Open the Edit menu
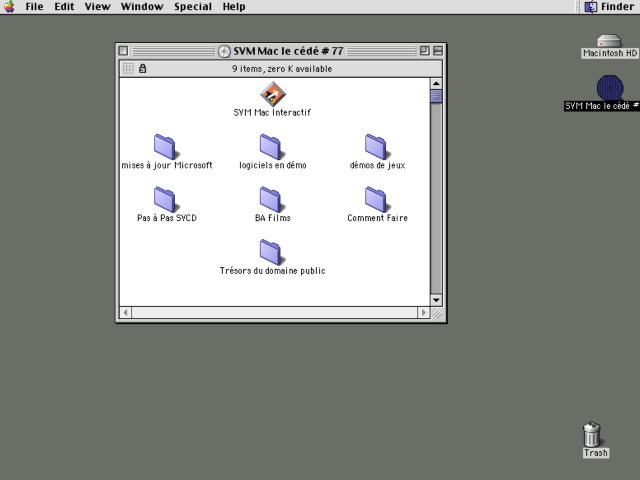 click(x=64, y=7)
